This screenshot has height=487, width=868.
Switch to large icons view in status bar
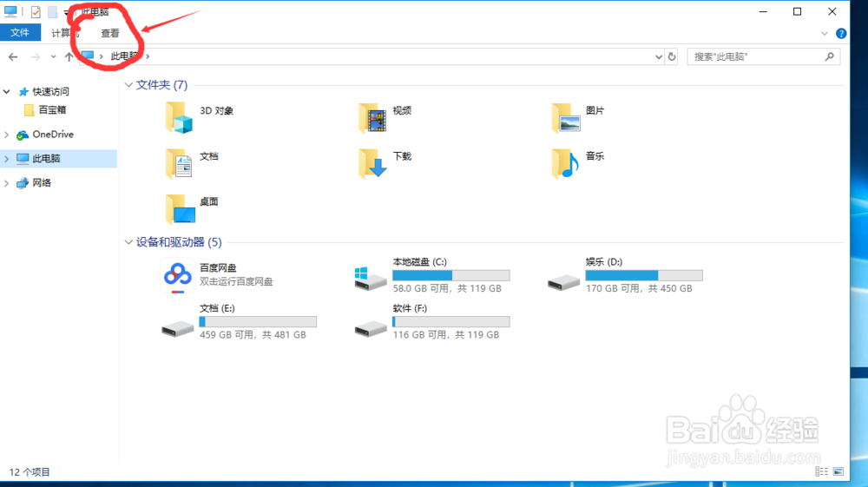[838, 471]
